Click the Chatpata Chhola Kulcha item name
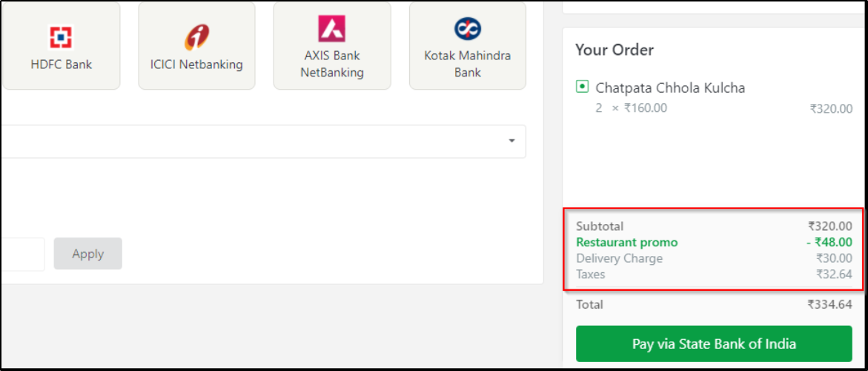The image size is (868, 371). 670,88
